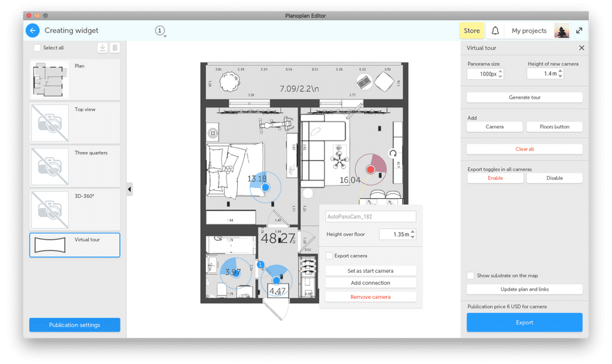The width and height of the screenshot is (612, 364).
Task: Decrease Height over floor stepper
Action: pyautogui.click(x=413, y=237)
